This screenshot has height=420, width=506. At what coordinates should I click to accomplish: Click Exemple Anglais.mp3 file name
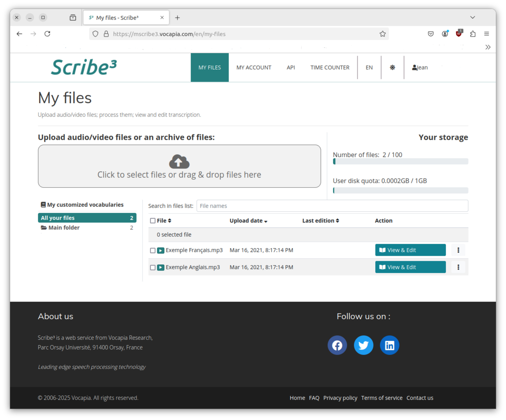click(193, 267)
